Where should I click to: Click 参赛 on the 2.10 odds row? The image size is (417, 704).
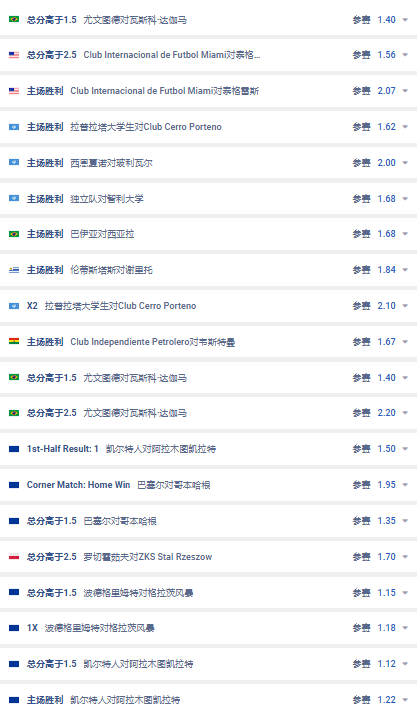[361, 306]
